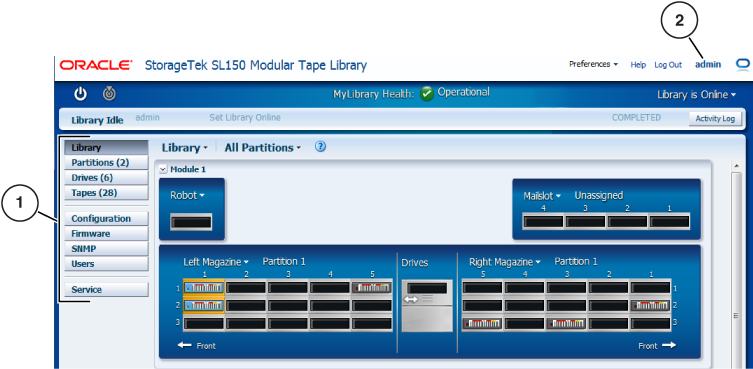Click the locate beacon icon next to power
Viewport: 753px width, 369px height.
[109, 94]
